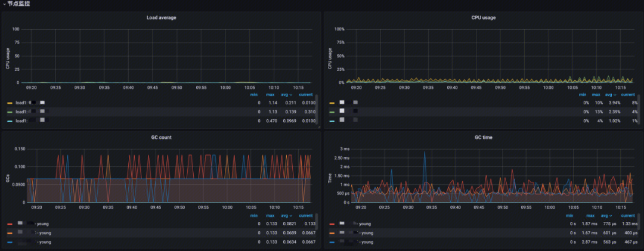Open the CPU usage panel title menu
The width and height of the screenshot is (644, 251).
click(x=483, y=17)
